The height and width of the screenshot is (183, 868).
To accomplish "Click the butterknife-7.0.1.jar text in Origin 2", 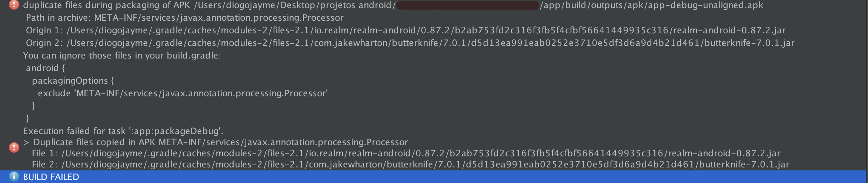I will (750, 43).
